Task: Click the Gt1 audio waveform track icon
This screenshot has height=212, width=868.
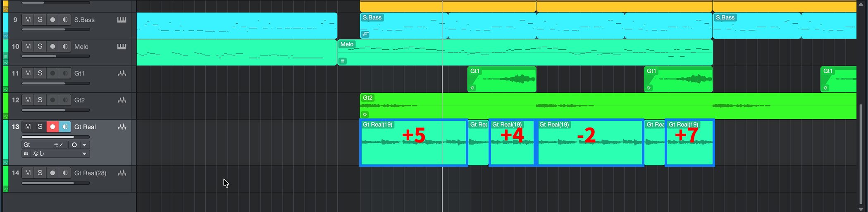Action: click(122, 73)
